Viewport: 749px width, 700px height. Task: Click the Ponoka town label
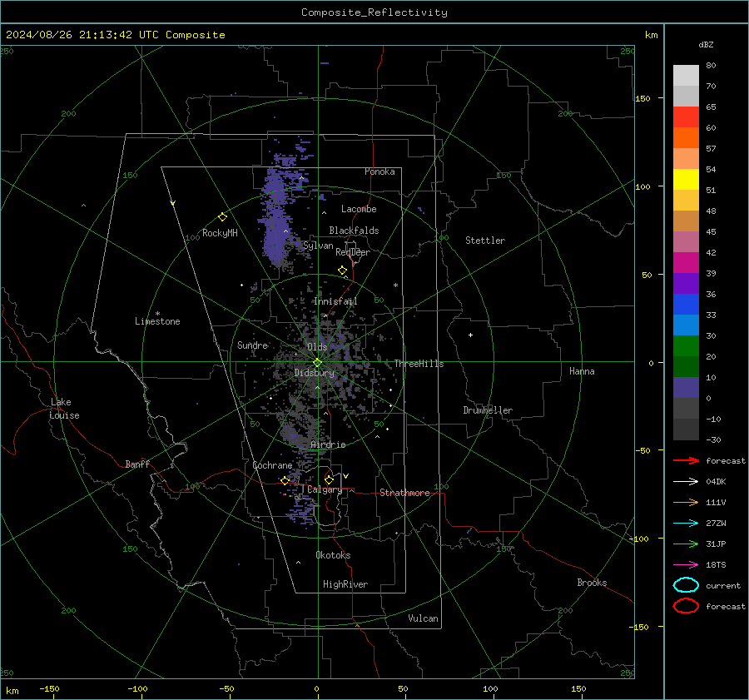click(x=379, y=171)
